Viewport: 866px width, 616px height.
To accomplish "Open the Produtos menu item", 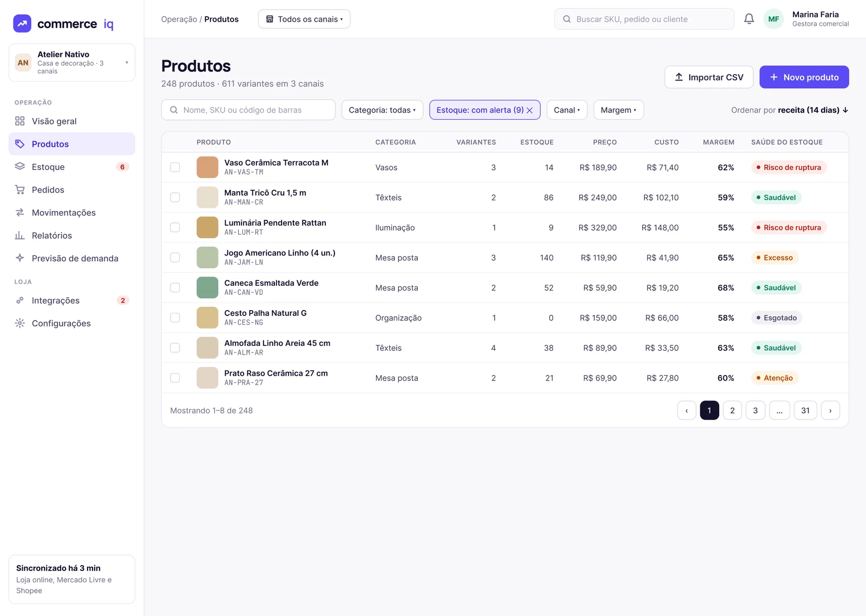I will [72, 144].
